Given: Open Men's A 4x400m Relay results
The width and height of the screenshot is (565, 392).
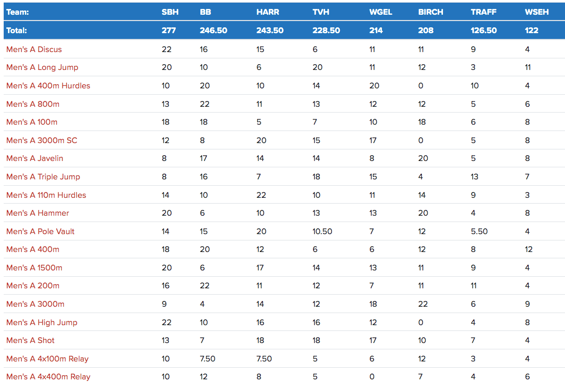Looking at the screenshot, I should click(48, 377).
